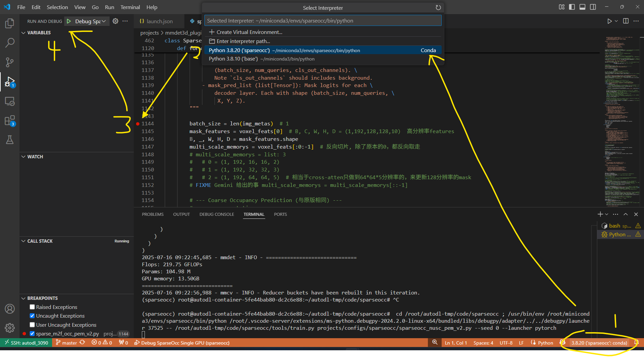Open the Manage gear in activity bar
Viewport: 644px width, 357px height.
(10, 328)
